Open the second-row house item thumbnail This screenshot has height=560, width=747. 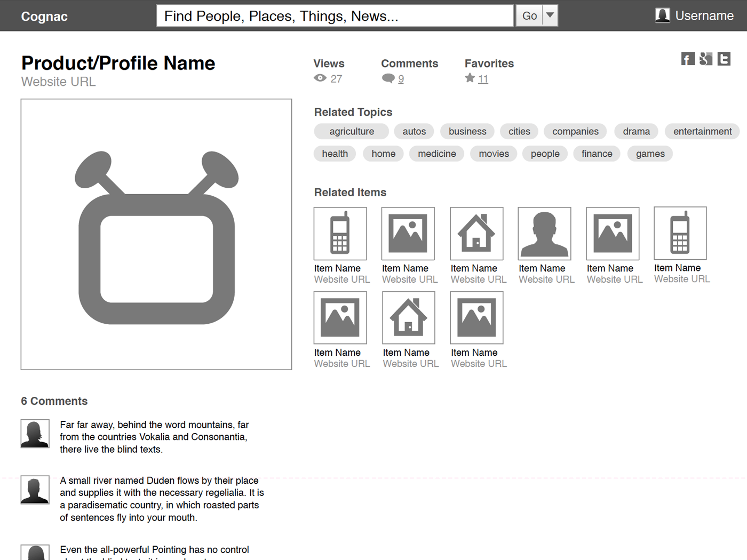(x=409, y=318)
